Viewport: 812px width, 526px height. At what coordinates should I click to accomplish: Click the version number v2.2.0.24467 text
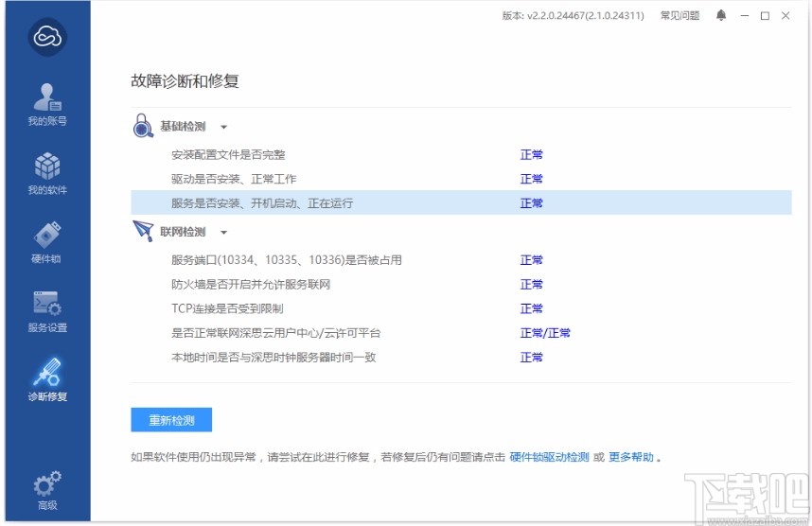[585, 15]
